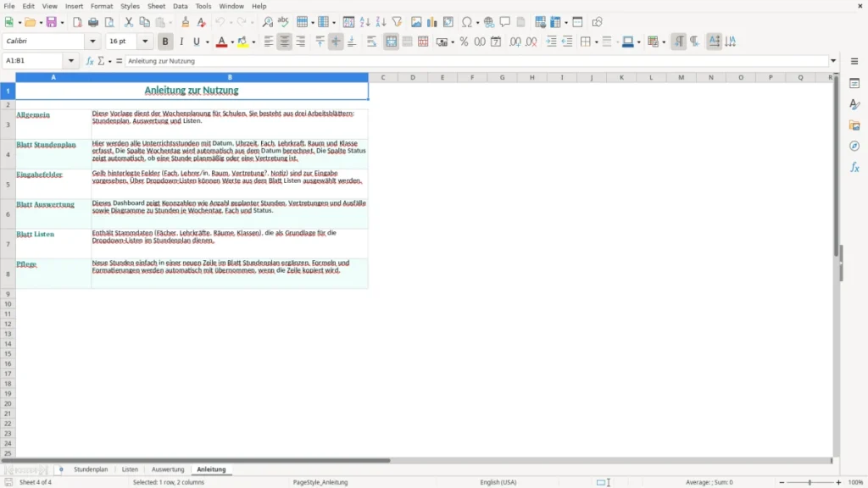The width and height of the screenshot is (868, 488).
Task: Open the Format menu
Action: pos(102,6)
